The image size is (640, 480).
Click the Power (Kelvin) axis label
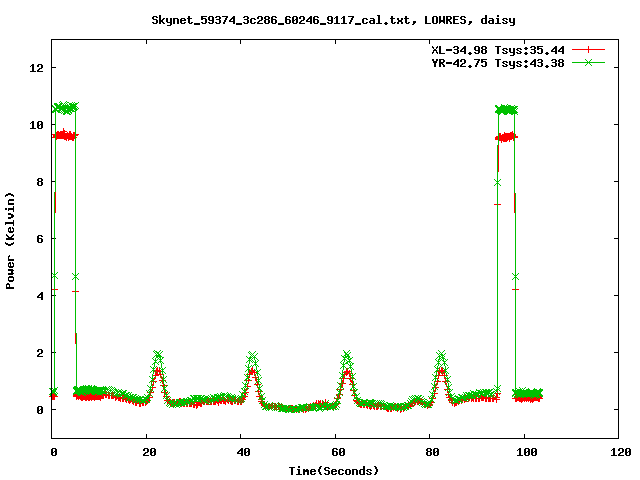(x=10, y=241)
